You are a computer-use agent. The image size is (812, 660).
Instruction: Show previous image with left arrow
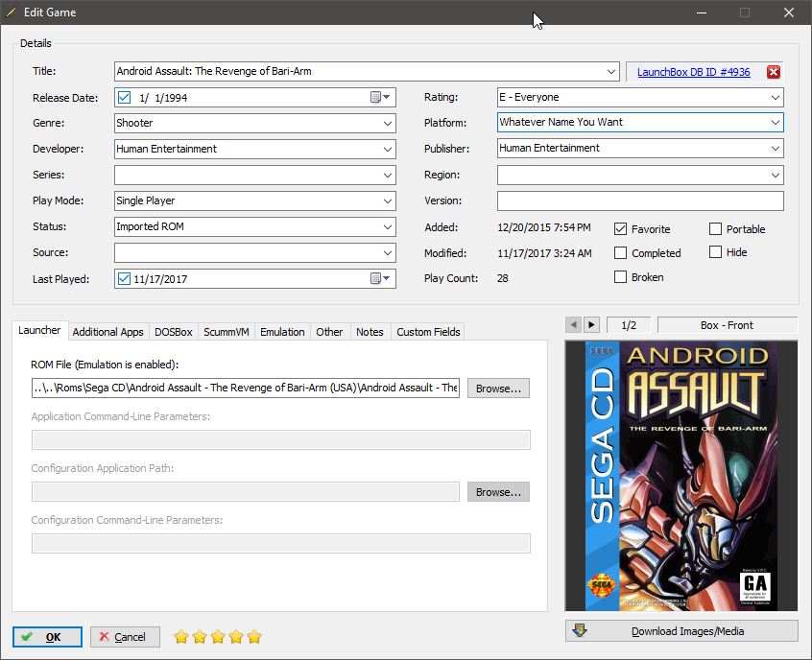click(573, 325)
